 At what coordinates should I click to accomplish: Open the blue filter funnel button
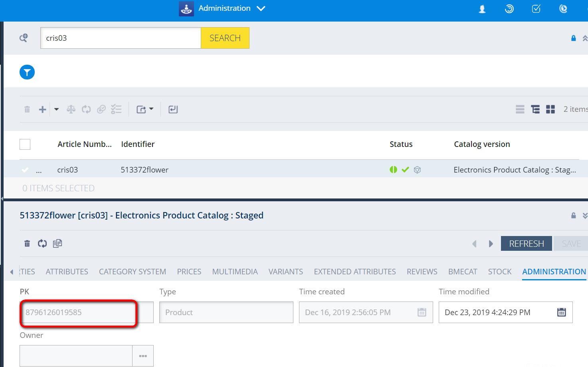coord(27,72)
